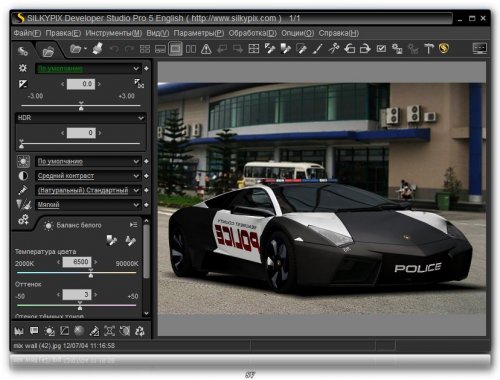Toggle the grid display icon
The height and width of the screenshot is (380, 500).
tap(254, 49)
